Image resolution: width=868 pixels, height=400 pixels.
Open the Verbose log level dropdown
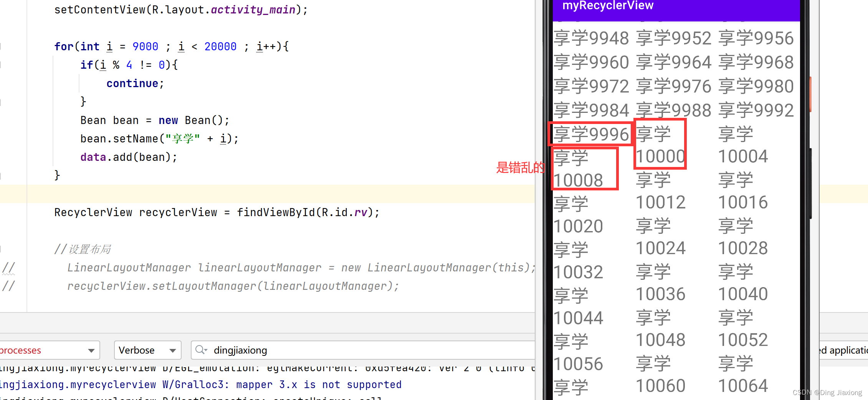(147, 350)
